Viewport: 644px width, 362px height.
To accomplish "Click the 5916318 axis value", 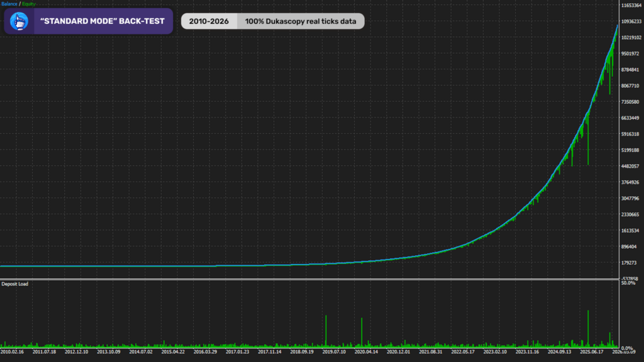I will (631, 134).
